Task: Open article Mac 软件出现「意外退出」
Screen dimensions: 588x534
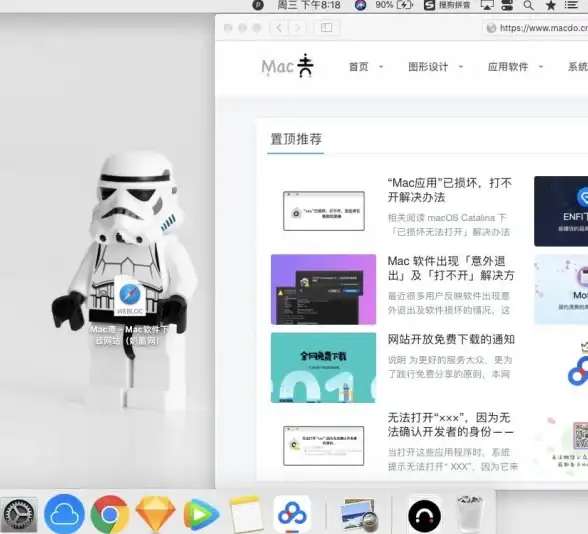Action: [x=450, y=268]
